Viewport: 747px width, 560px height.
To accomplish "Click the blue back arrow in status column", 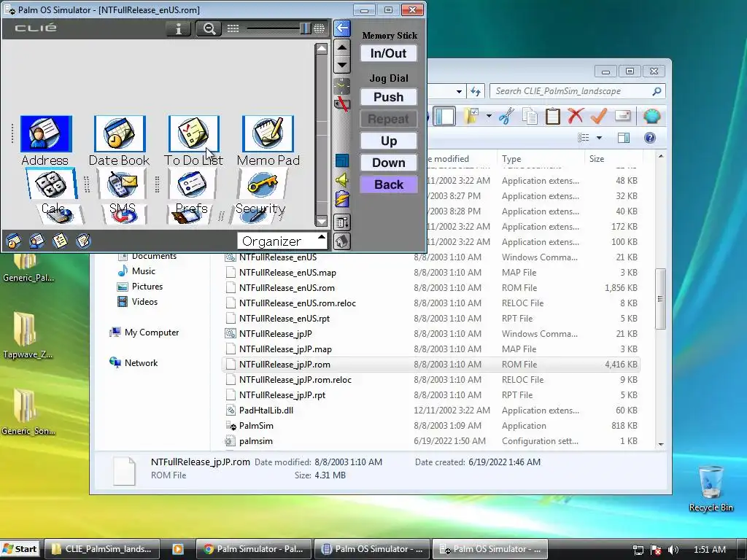I will click(x=342, y=28).
